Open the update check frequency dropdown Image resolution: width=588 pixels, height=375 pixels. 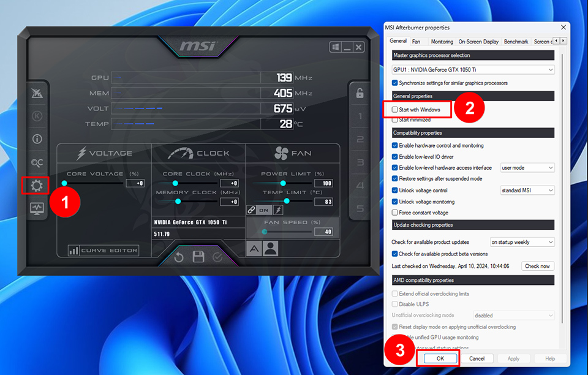pyautogui.click(x=522, y=242)
